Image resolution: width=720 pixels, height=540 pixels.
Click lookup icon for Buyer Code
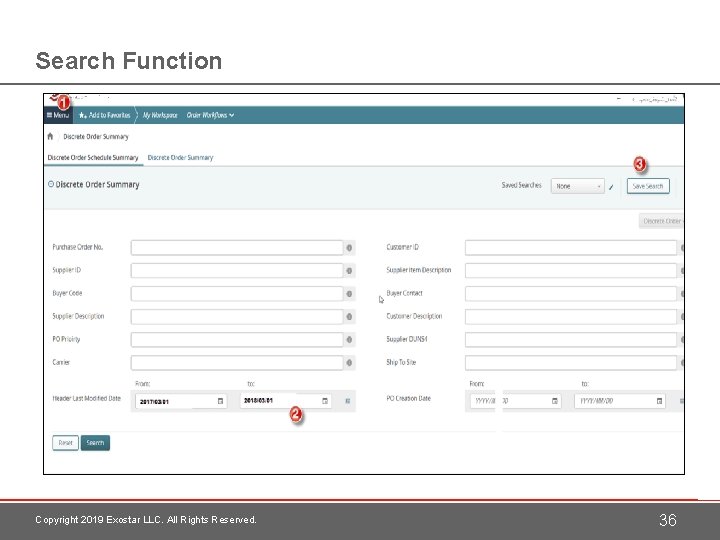pyautogui.click(x=349, y=293)
